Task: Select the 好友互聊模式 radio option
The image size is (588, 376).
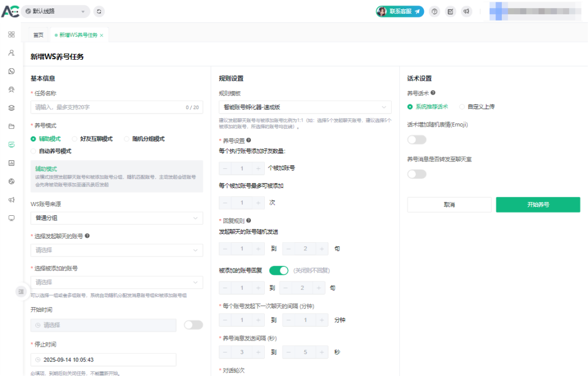Action: click(x=75, y=138)
